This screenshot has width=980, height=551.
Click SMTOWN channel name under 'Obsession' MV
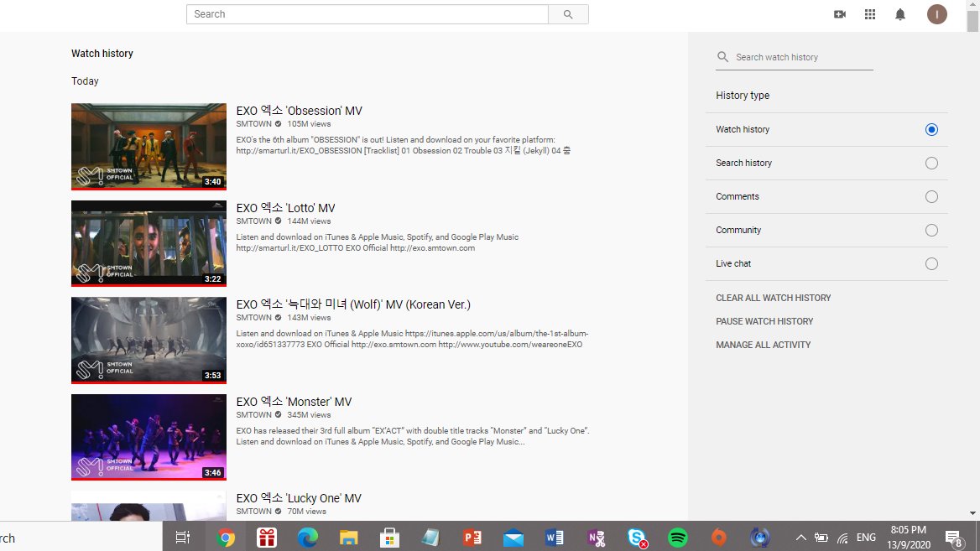[x=253, y=123]
